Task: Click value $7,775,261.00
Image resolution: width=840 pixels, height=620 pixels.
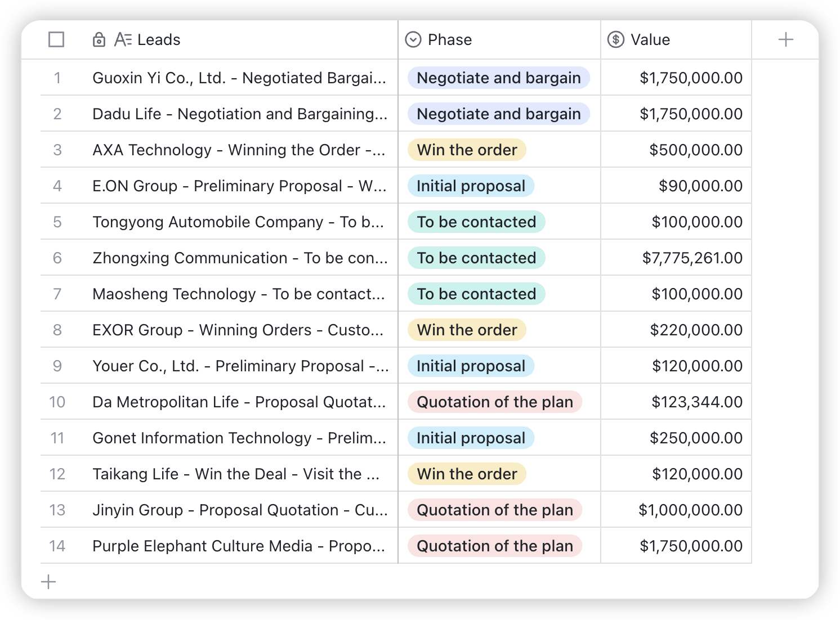Action: click(x=692, y=258)
